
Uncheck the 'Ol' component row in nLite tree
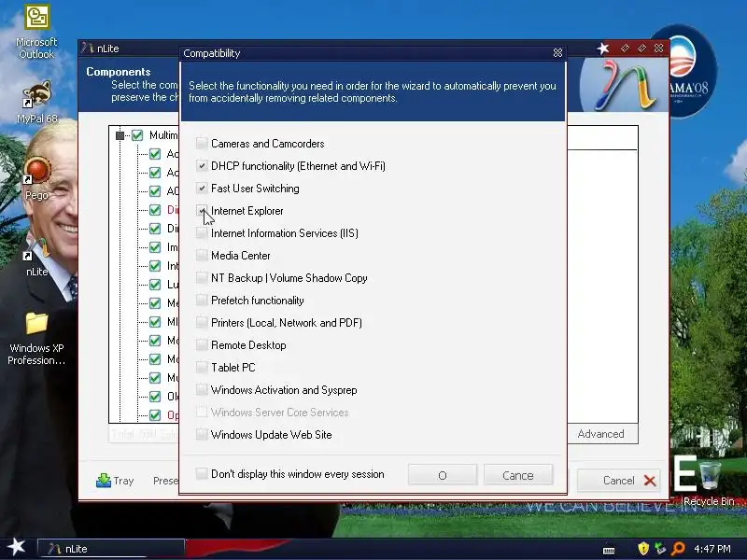155,396
